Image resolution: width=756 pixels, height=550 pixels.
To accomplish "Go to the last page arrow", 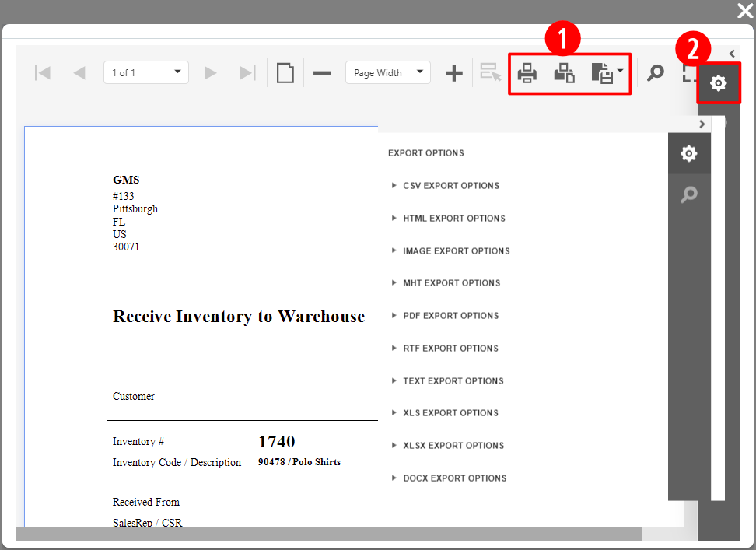I will pos(247,73).
